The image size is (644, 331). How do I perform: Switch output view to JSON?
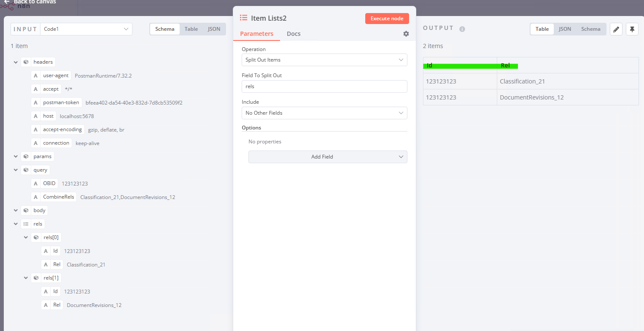point(565,29)
